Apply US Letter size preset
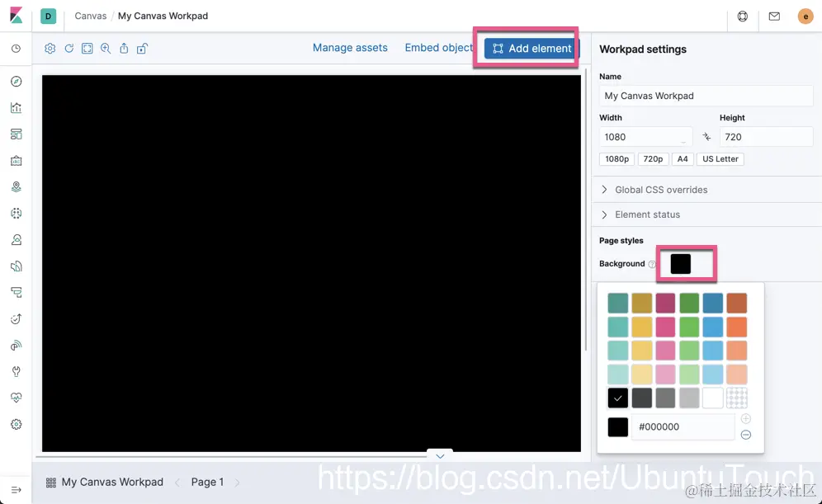This screenshot has height=504, width=822. pos(720,158)
